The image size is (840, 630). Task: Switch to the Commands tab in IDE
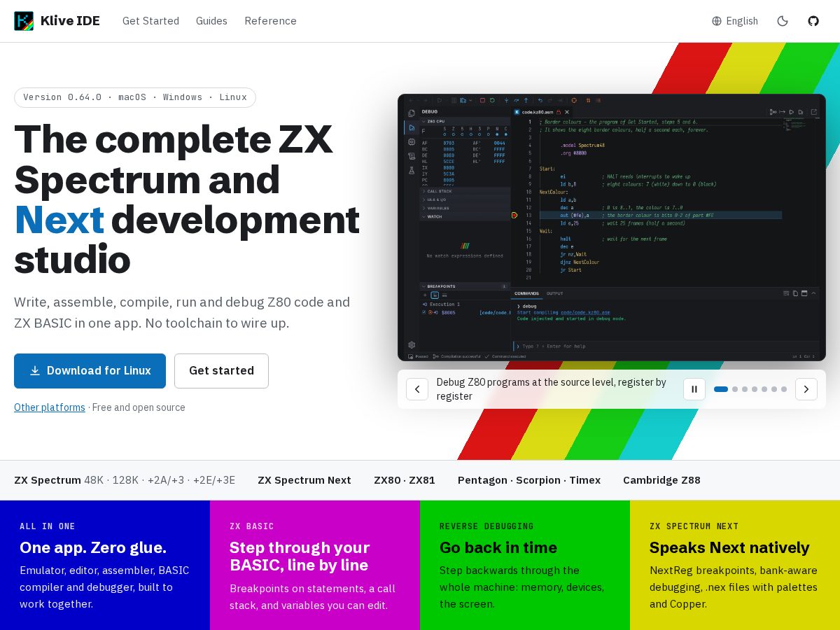coord(526,293)
